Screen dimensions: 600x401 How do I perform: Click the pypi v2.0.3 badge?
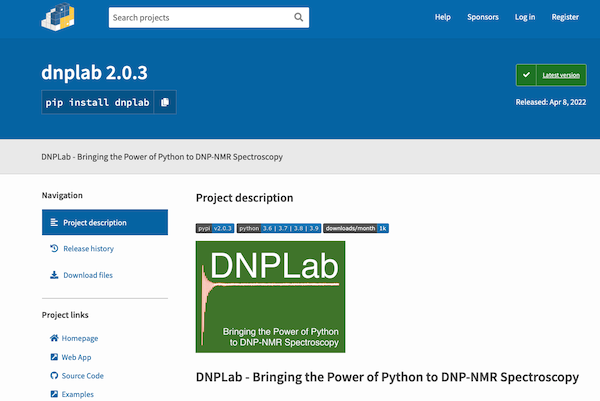point(215,228)
